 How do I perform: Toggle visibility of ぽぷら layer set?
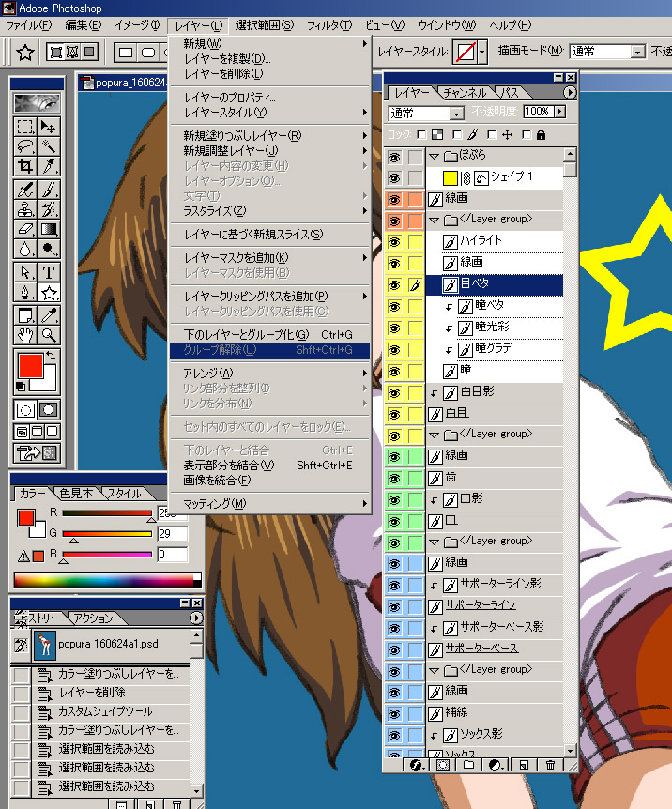click(x=395, y=158)
